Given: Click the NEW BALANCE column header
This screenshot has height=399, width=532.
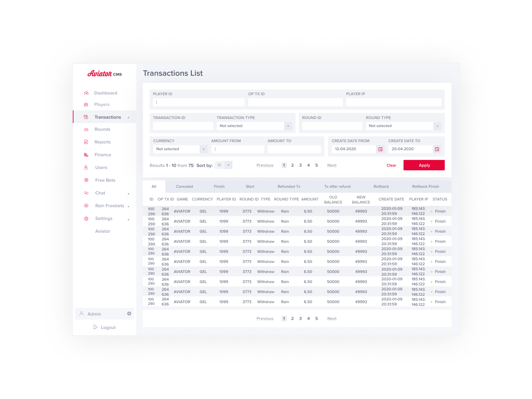Looking at the screenshot, I should point(361,200).
